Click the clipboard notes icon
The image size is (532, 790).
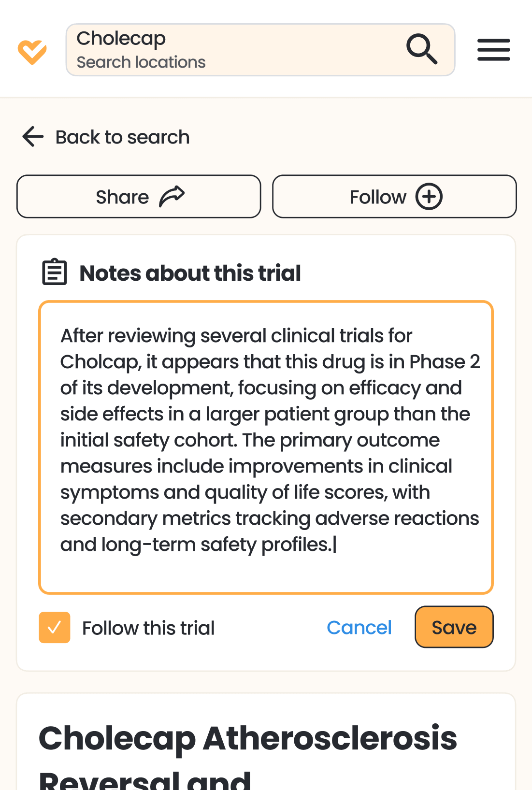click(54, 272)
